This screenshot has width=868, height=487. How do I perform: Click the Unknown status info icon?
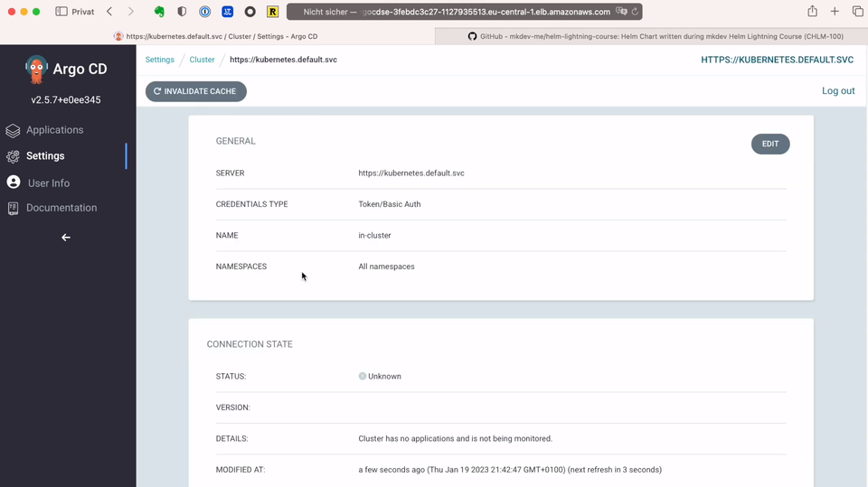click(362, 376)
